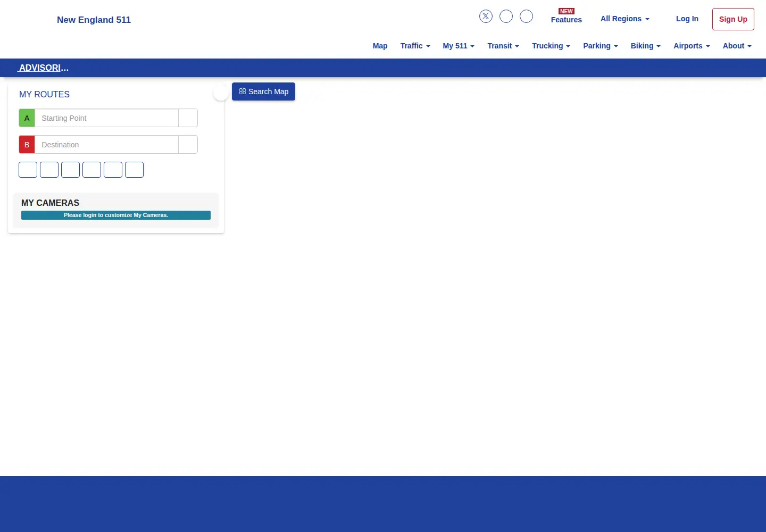The height and width of the screenshot is (532, 766).
Task: Click the Sign Up button
Action: click(733, 19)
